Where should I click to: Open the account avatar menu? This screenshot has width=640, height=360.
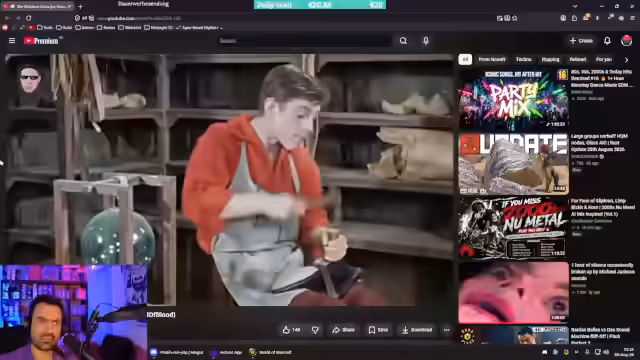pos(627,41)
